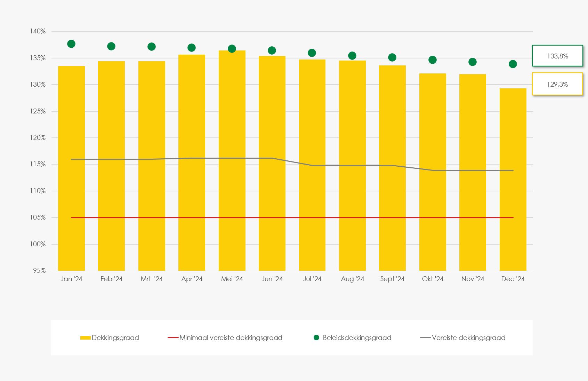
Task: Click the green dot above Okt '24
Action: 433,60
